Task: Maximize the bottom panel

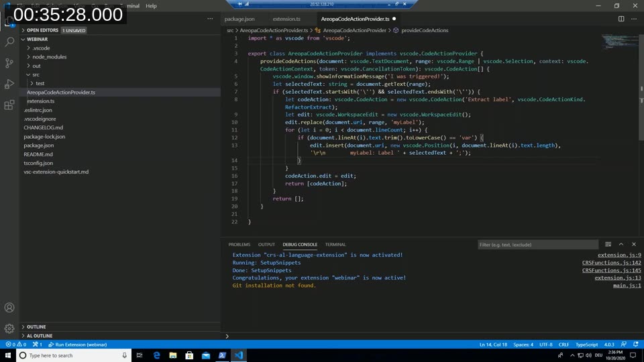Action: [621, 244]
